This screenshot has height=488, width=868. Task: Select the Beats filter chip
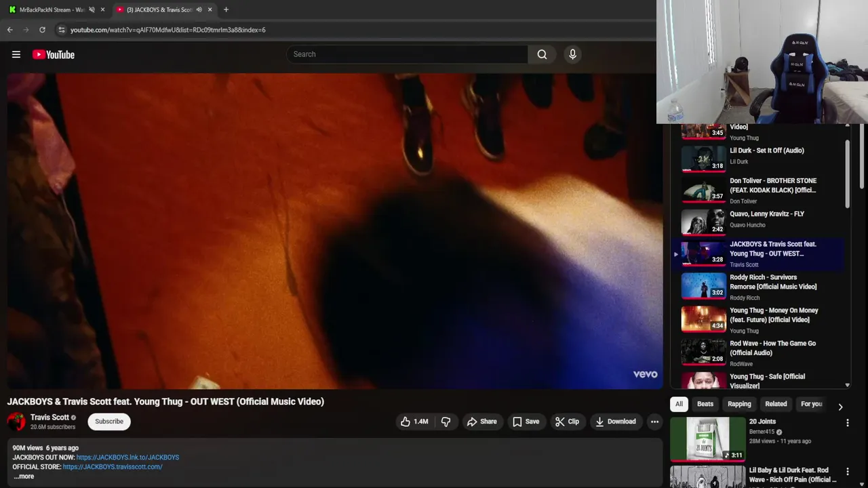(705, 404)
